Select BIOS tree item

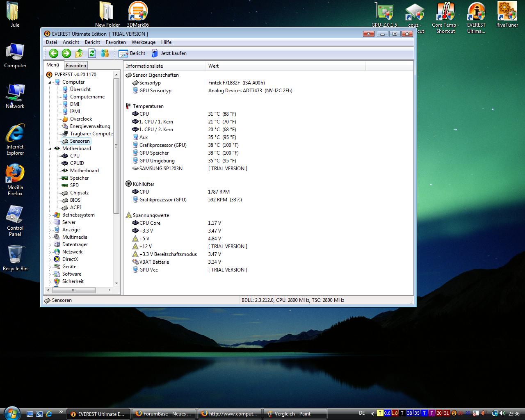pyautogui.click(x=75, y=200)
